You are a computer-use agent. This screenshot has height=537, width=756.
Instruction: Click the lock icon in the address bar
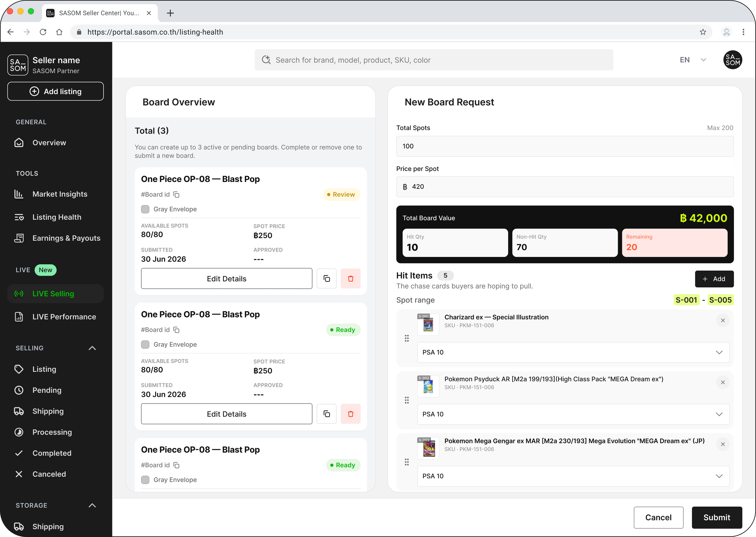(79, 32)
